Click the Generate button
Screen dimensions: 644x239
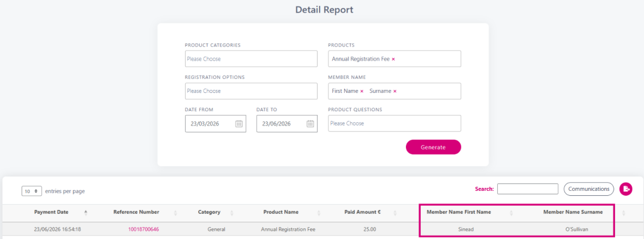(433, 147)
